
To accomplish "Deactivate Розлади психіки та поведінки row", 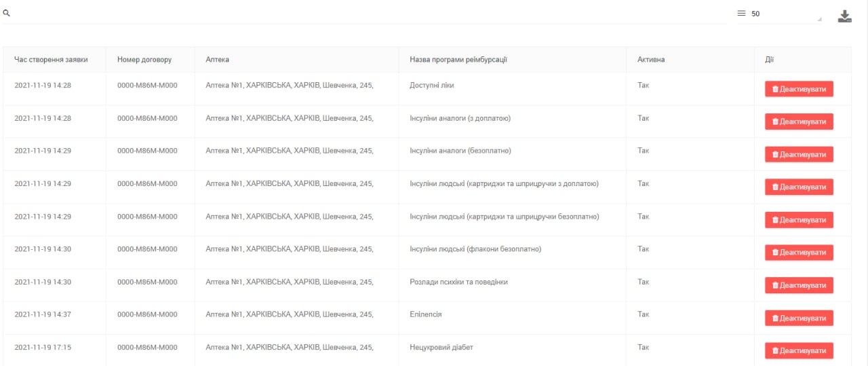I will (799, 285).
